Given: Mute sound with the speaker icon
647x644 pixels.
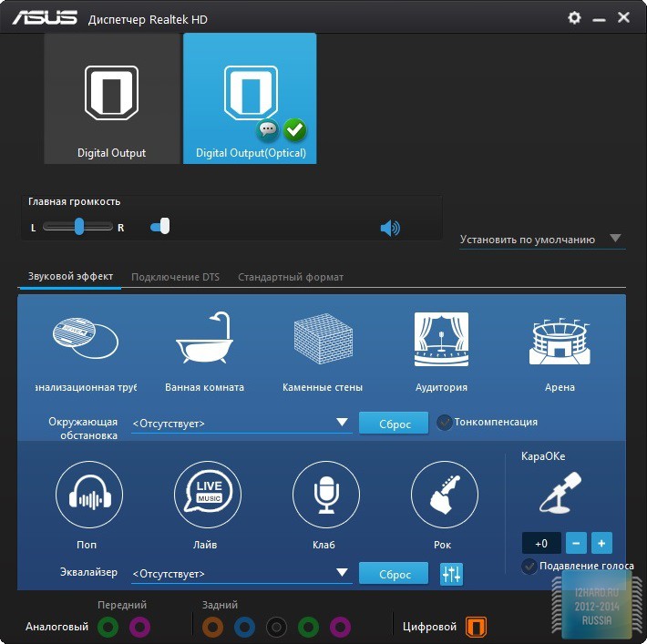Looking at the screenshot, I should pos(390,228).
